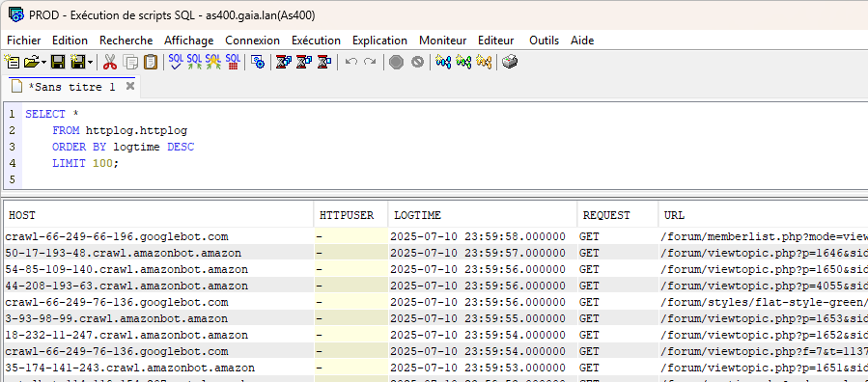Click in the SQL editor on LIMIT 100 line
868x382 pixels.
86,164
